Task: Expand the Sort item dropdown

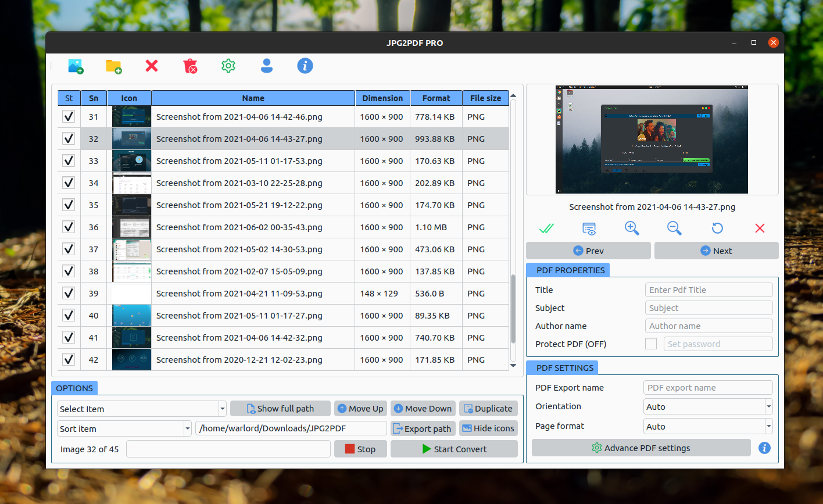Action: pyautogui.click(x=124, y=428)
